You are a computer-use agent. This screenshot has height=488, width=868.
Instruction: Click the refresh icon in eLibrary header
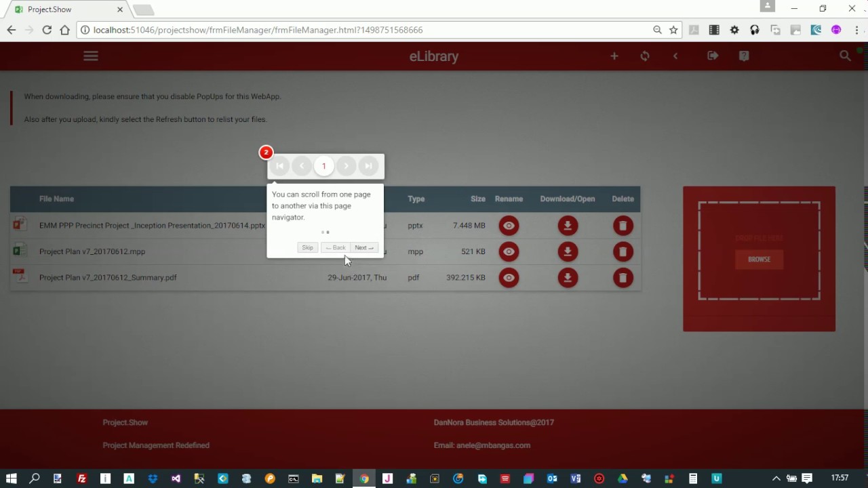click(x=645, y=56)
